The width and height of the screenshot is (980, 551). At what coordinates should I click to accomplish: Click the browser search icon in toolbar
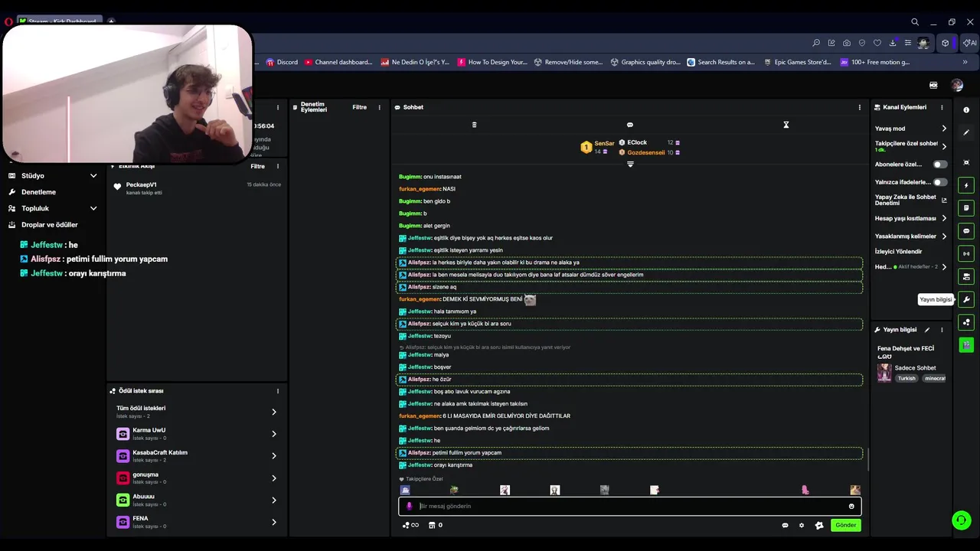[816, 43]
